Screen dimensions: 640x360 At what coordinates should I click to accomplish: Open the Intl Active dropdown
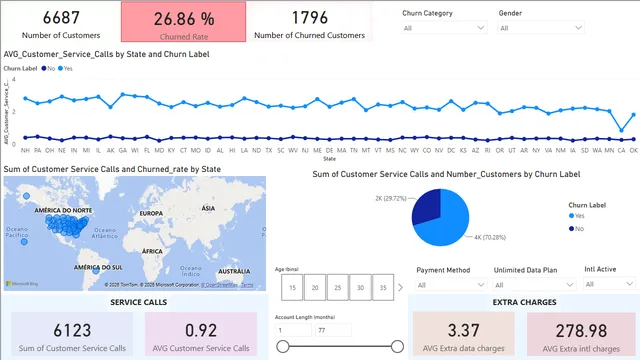coord(609,284)
